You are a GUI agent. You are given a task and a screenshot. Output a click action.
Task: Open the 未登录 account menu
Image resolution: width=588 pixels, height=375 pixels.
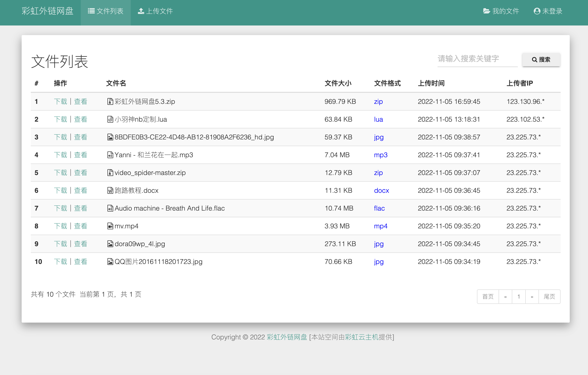coord(548,11)
